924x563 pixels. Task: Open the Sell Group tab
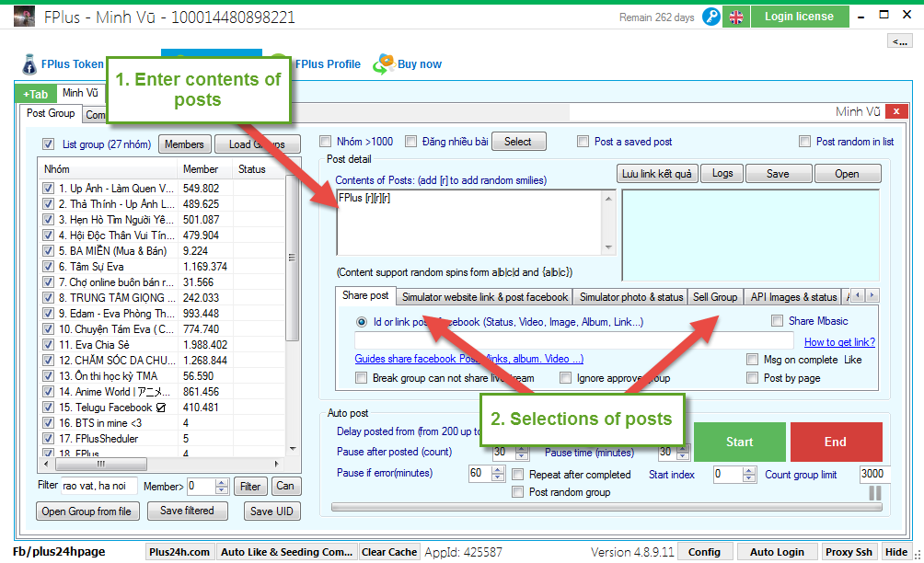pyautogui.click(x=715, y=297)
